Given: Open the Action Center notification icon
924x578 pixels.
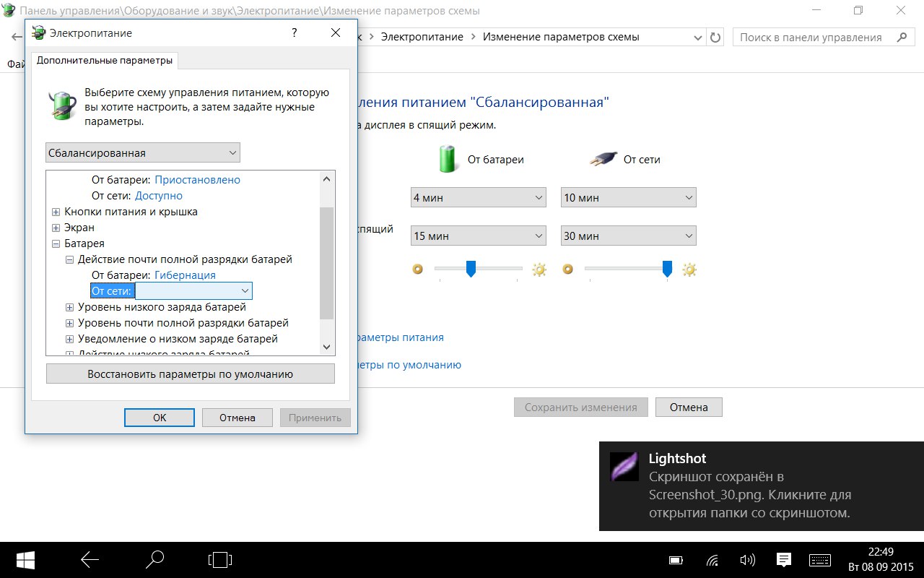Looking at the screenshot, I should tap(784, 560).
